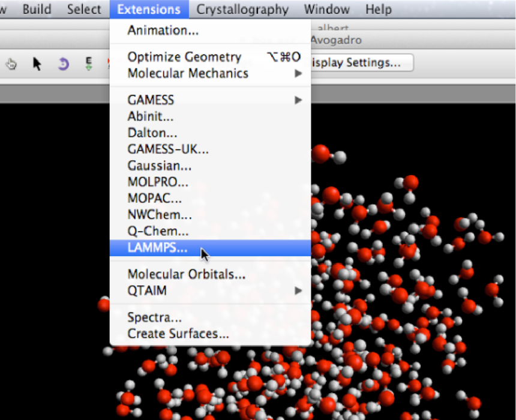The height and width of the screenshot is (420, 516).
Task: Select the NWChem menu entry
Action: 160,215
